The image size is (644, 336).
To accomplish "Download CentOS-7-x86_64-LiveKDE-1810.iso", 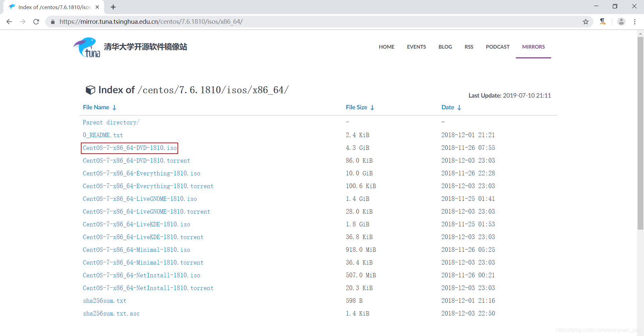I will (x=136, y=224).
